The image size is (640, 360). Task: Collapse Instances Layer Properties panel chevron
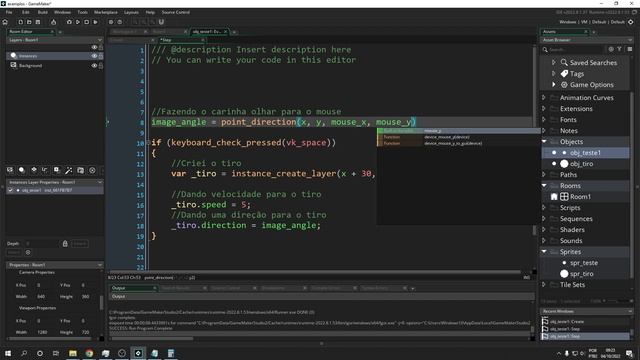pyautogui.click(x=100, y=182)
